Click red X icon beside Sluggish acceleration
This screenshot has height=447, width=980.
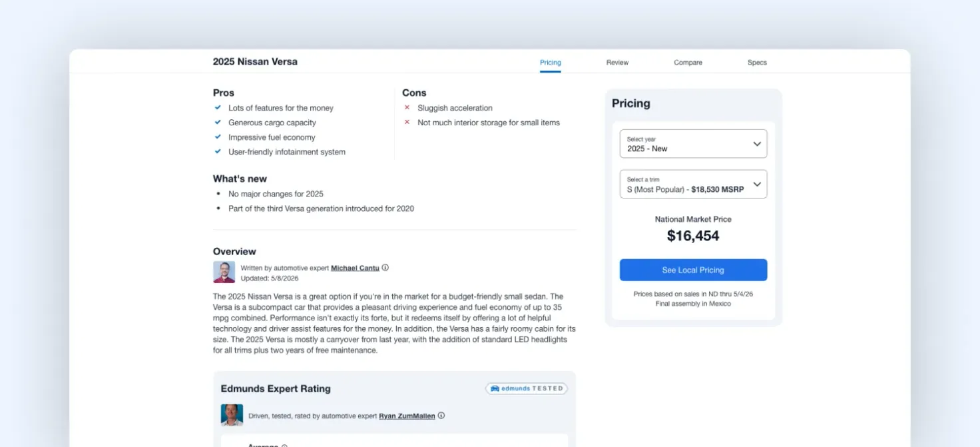point(407,107)
